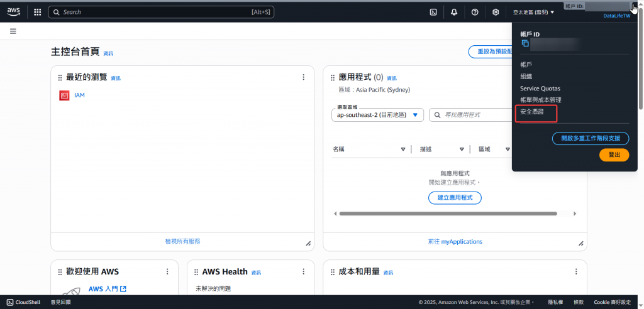Select 帳戶 in account menu
644x309 pixels.
[526, 65]
